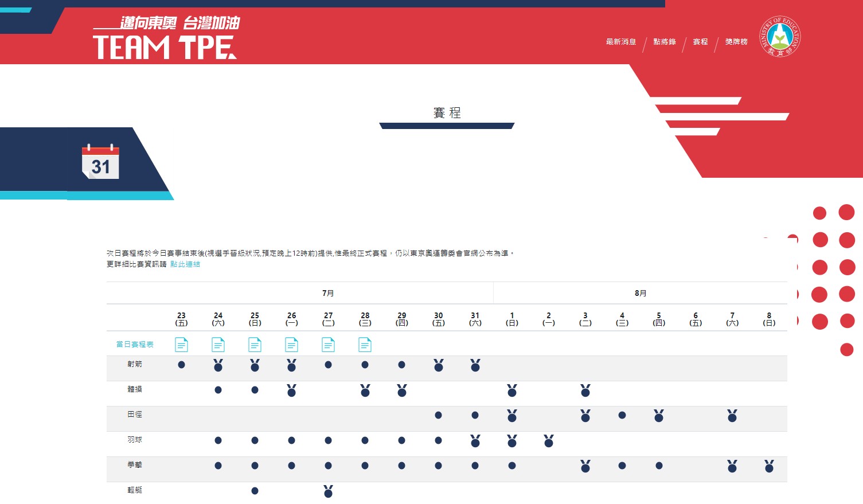Click 拳擊 medal icon on August 8
The image size is (863, 504).
pos(769,466)
